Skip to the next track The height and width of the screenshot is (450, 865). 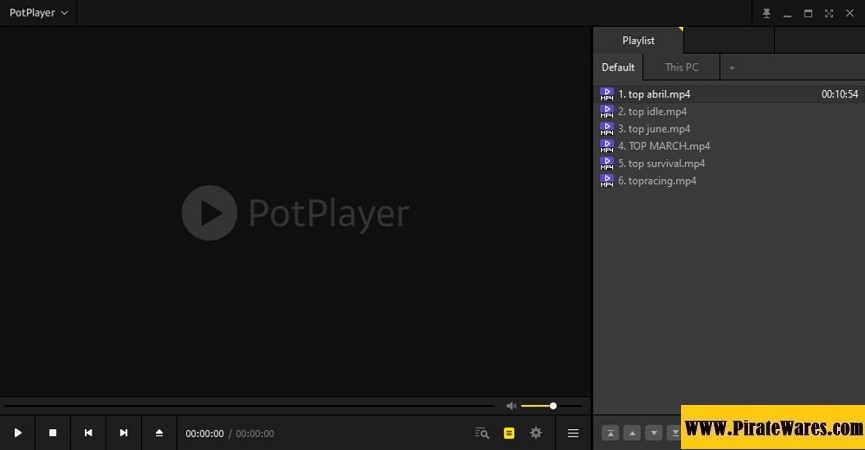click(x=124, y=433)
